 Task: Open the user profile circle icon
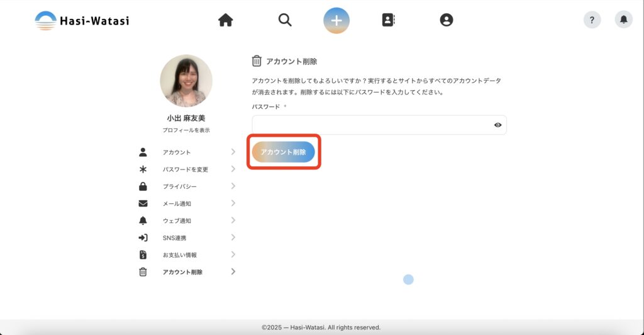(447, 20)
